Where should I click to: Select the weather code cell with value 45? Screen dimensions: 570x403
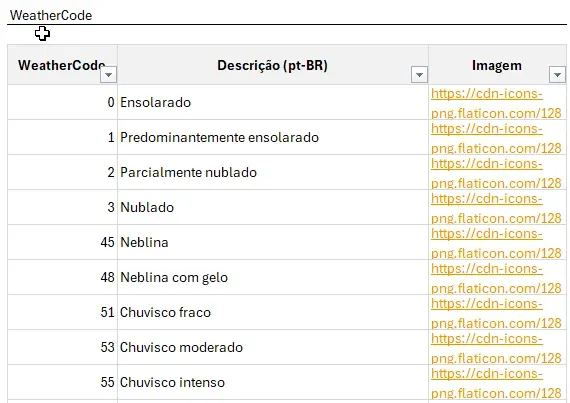click(x=63, y=242)
